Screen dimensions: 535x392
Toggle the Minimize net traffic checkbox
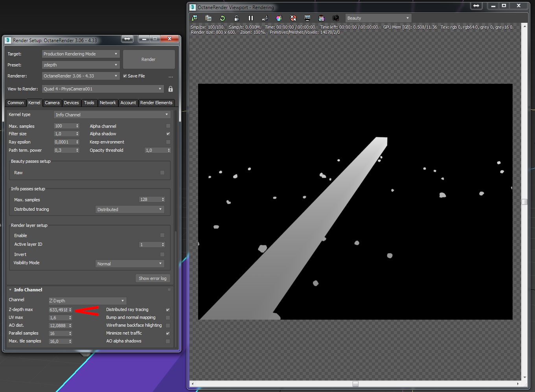pos(168,333)
